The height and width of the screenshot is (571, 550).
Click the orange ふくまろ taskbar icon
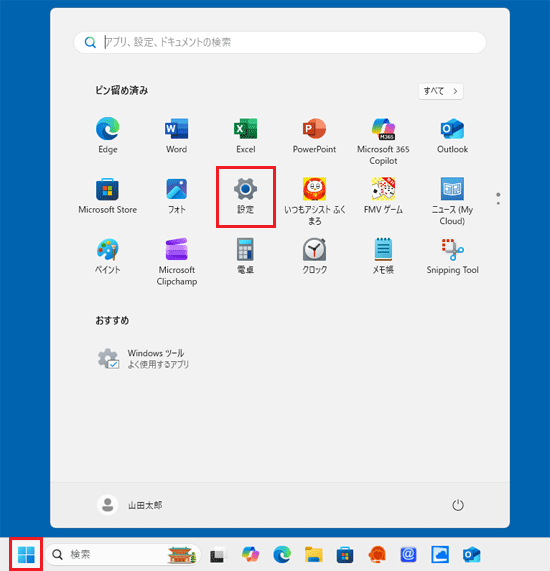tap(377, 555)
